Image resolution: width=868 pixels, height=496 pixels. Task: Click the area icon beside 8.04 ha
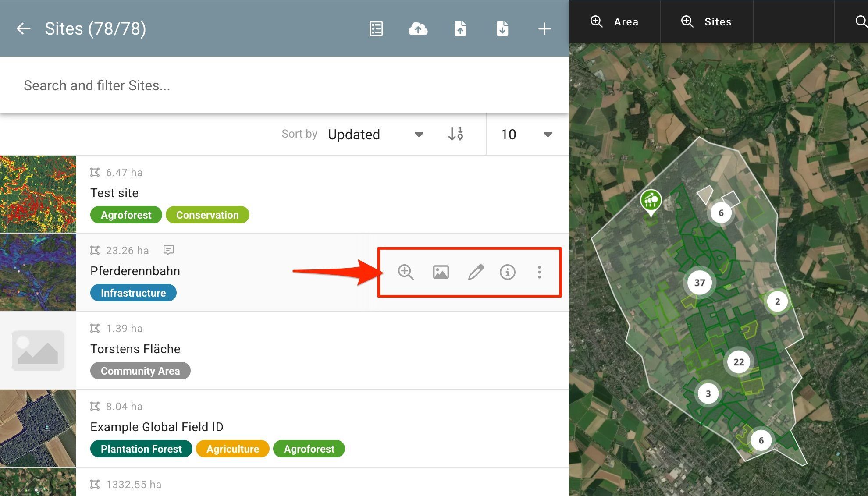point(95,406)
